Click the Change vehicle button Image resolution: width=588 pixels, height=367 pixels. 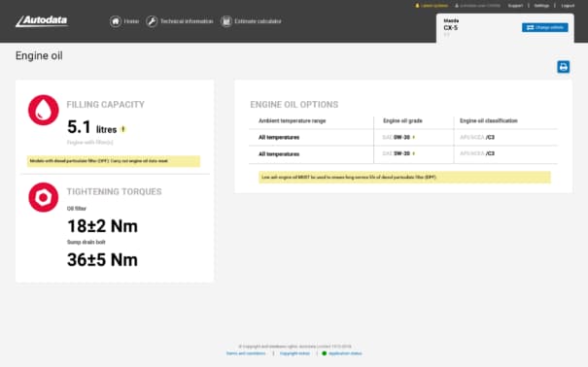coord(545,27)
